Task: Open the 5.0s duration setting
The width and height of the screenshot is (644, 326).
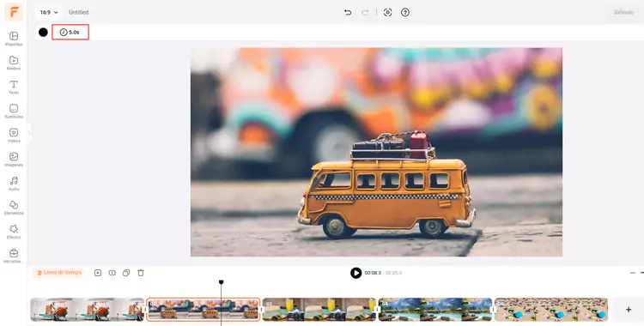Action: pos(70,32)
